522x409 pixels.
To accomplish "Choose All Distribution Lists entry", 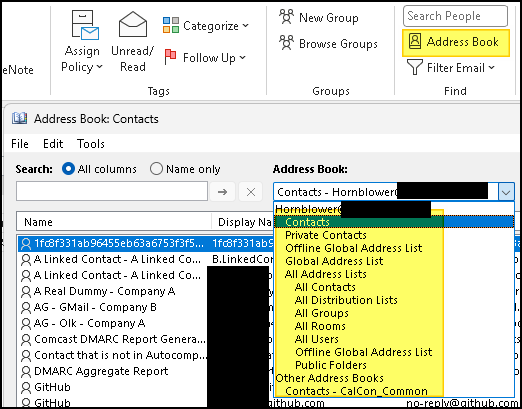I will (346, 300).
